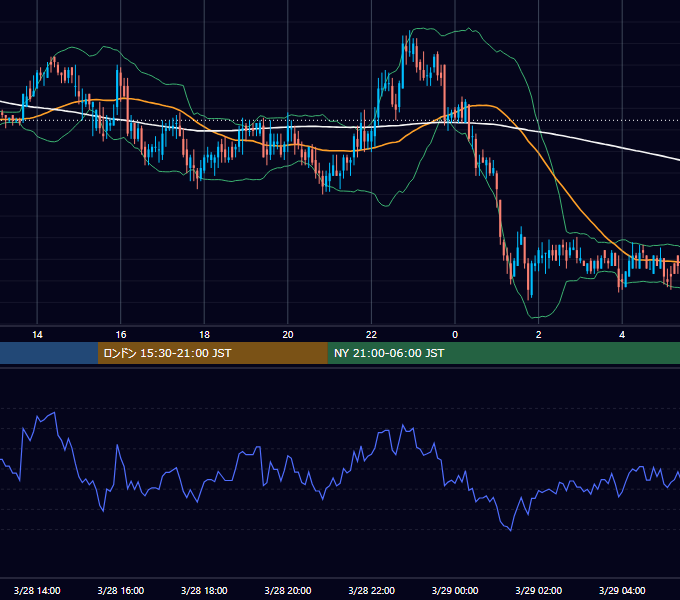
Task: Select the blue session bar before ロンドン
Action: tap(49, 353)
